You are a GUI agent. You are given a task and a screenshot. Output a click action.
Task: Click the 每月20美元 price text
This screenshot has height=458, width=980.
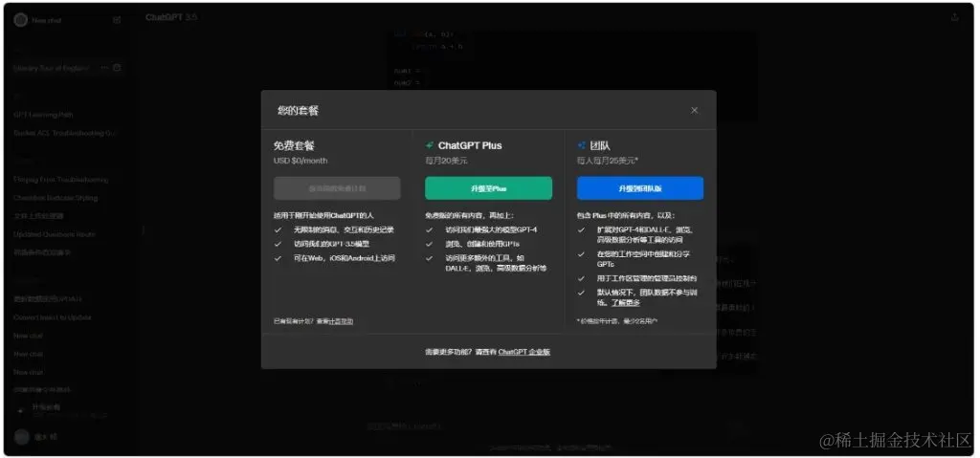pos(446,161)
